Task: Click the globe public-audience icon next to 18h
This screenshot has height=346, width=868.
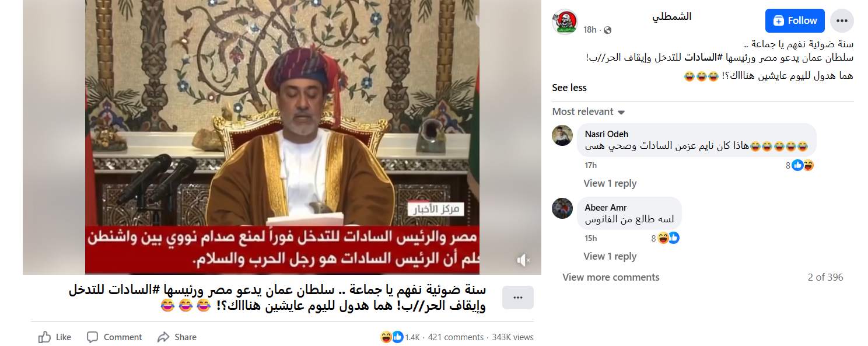Action: click(x=607, y=30)
